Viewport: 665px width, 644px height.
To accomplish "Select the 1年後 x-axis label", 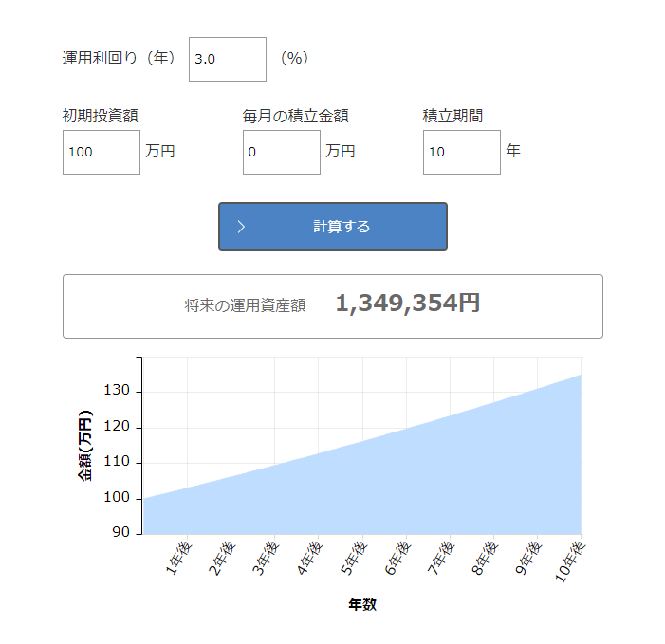I will coord(178,558).
